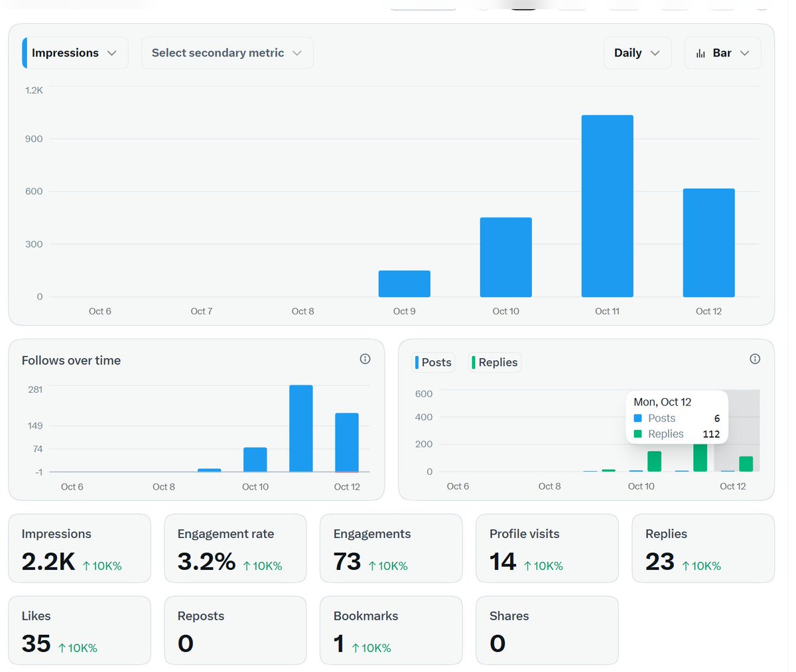This screenshot has height=672, width=796.
Task: Click the 281 axis label in Follows chart
Action: click(x=35, y=389)
